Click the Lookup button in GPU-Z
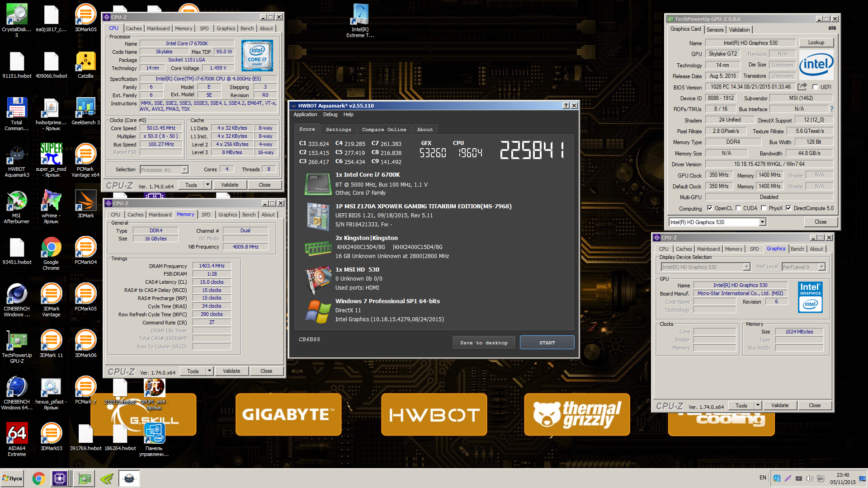The image size is (868, 488). (x=816, y=42)
